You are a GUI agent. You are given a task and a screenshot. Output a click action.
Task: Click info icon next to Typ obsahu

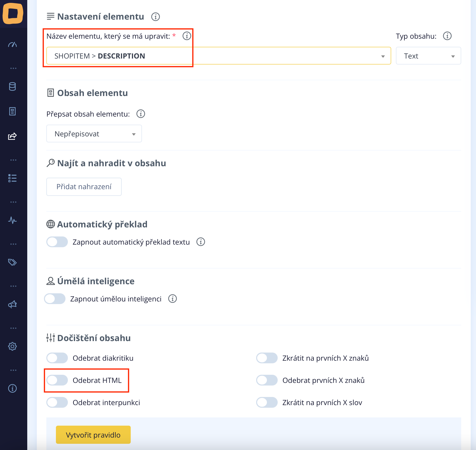[447, 36]
